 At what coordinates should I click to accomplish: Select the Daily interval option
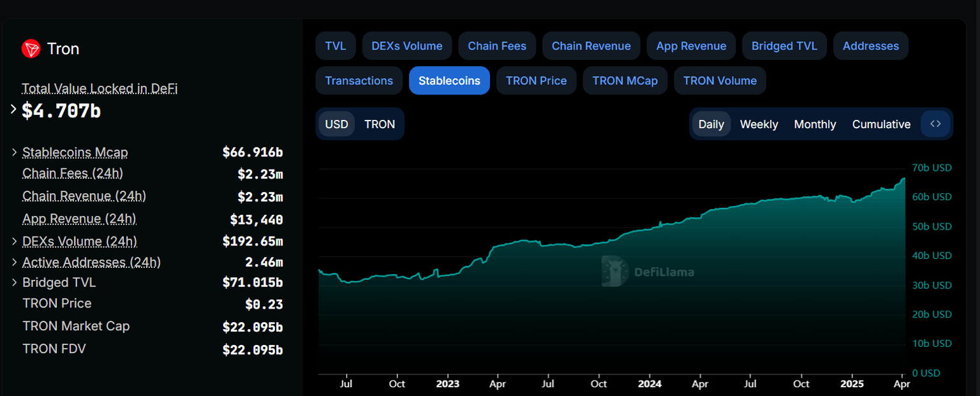click(x=711, y=124)
